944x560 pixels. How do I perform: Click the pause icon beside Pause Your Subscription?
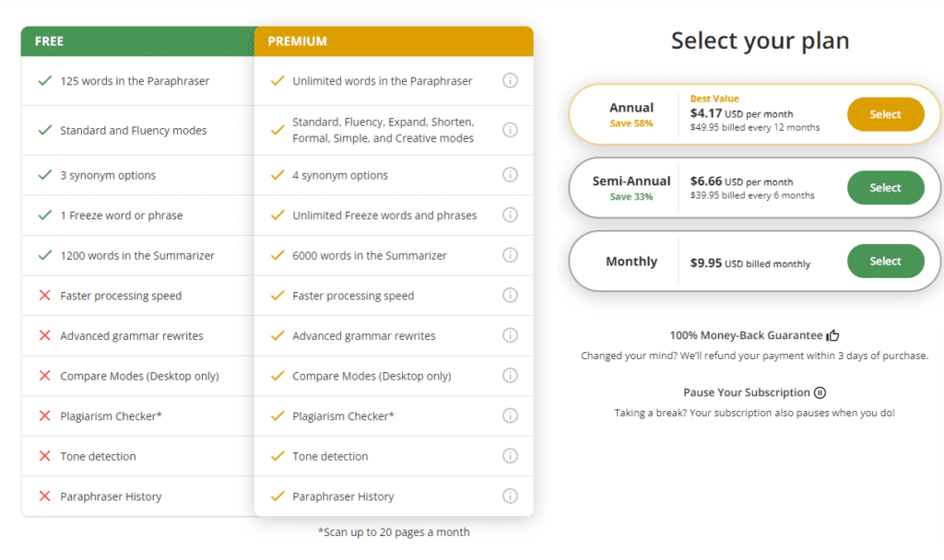coord(819,391)
